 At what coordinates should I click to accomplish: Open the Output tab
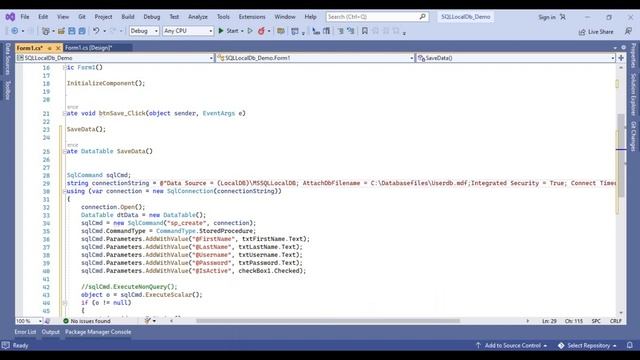[51, 332]
